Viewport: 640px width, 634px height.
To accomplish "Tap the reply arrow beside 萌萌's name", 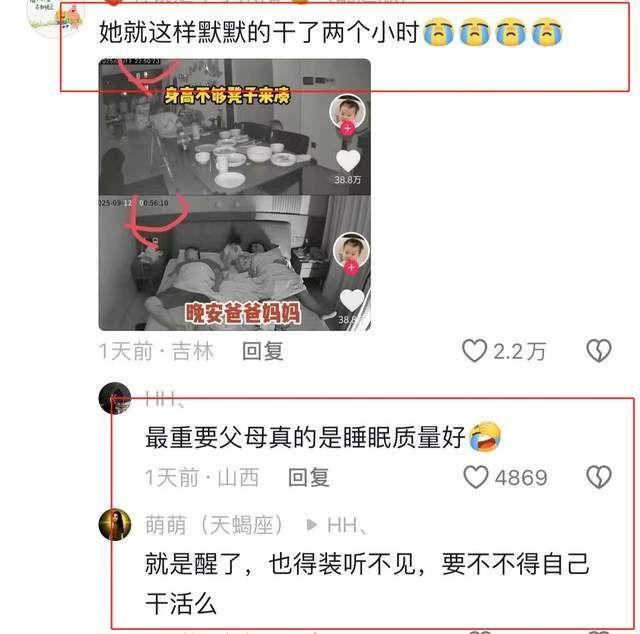I will [x=311, y=525].
